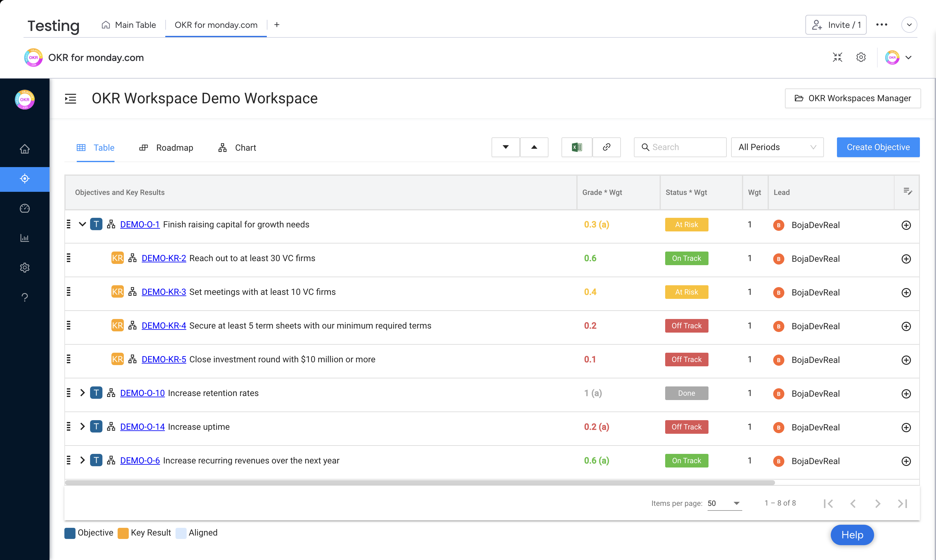Click the exit fullscreen collapse icon
This screenshot has width=936, height=560.
837,57
